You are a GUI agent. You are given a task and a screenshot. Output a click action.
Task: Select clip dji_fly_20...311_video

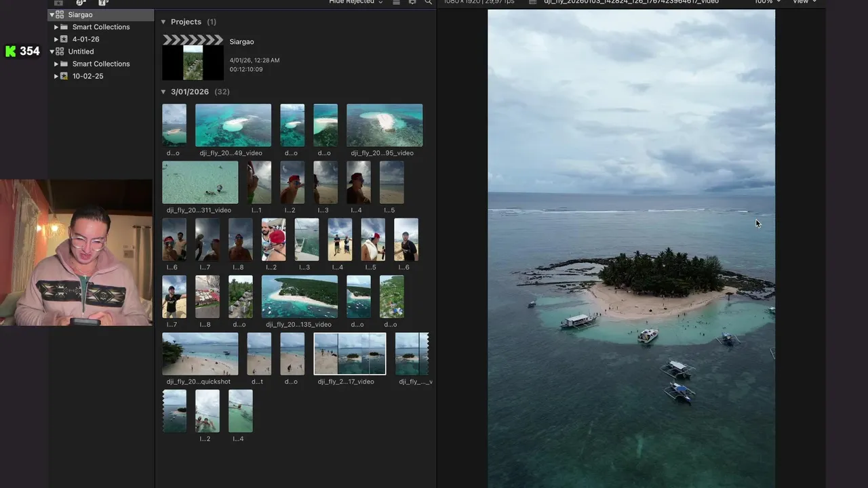[200, 182]
